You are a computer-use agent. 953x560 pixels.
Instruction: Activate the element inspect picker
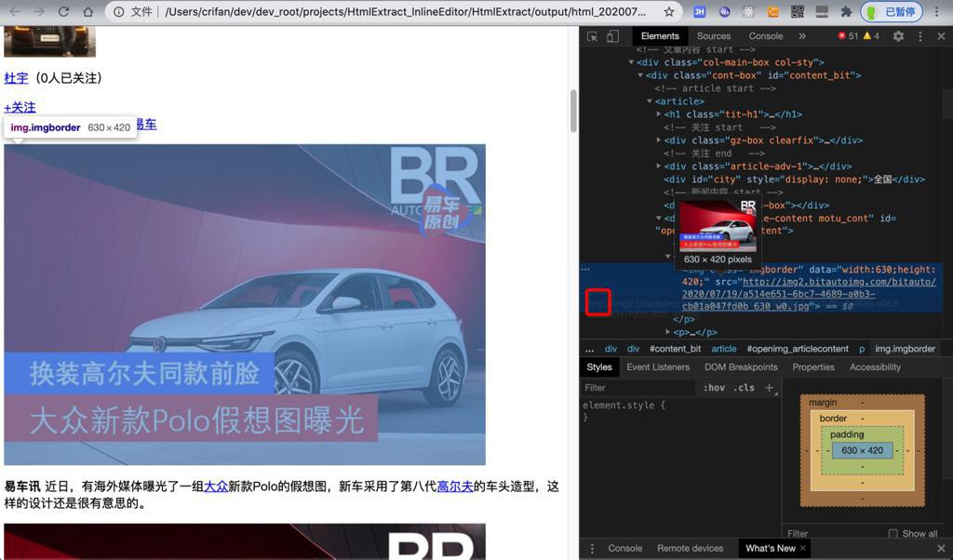point(593,36)
